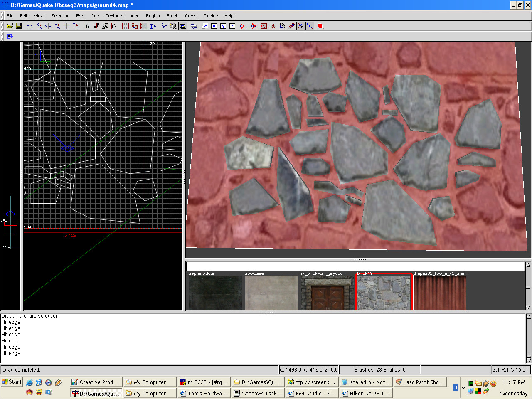Rotate selection around the Z axis
Image resolution: width=532 pixels, height=399 pixels.
(x=76, y=26)
